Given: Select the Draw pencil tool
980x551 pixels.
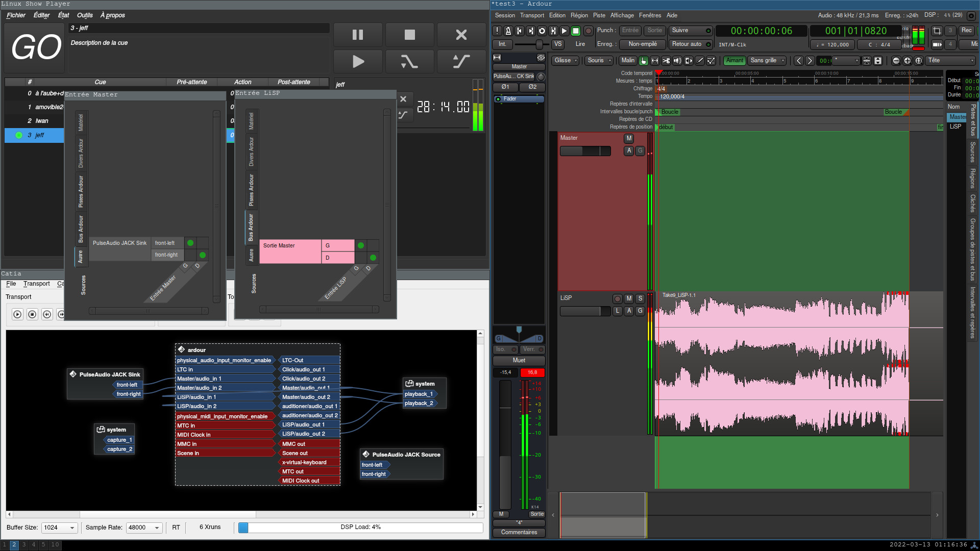Looking at the screenshot, I should pos(700,61).
